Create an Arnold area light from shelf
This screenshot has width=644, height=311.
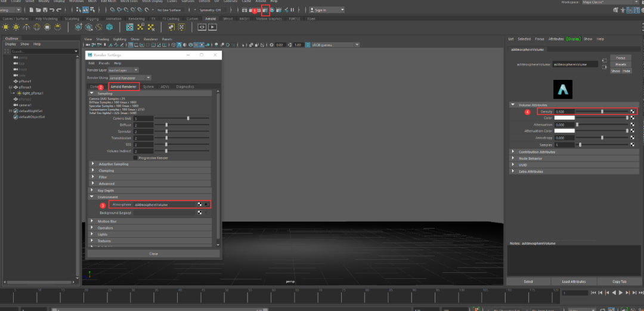[6, 27]
